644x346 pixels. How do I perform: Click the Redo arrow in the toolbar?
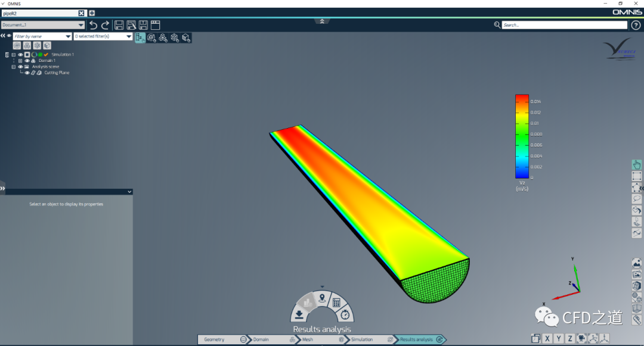(x=105, y=25)
